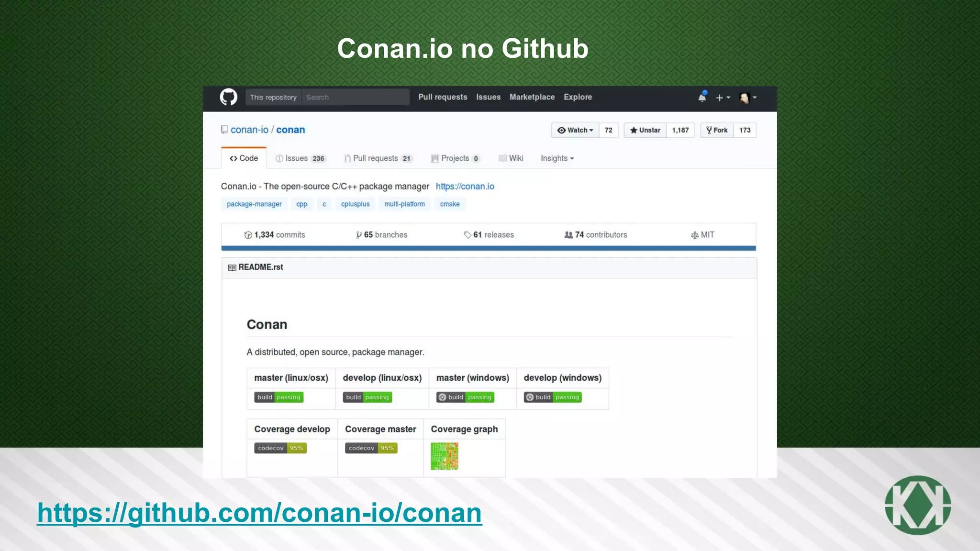Select the Code tab
The width and height of the screenshot is (980, 551).
[244, 158]
